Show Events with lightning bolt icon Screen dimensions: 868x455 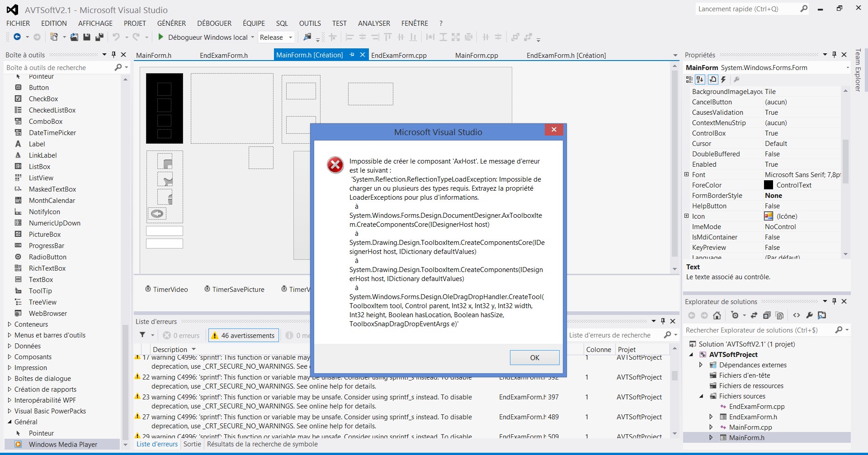pos(723,80)
